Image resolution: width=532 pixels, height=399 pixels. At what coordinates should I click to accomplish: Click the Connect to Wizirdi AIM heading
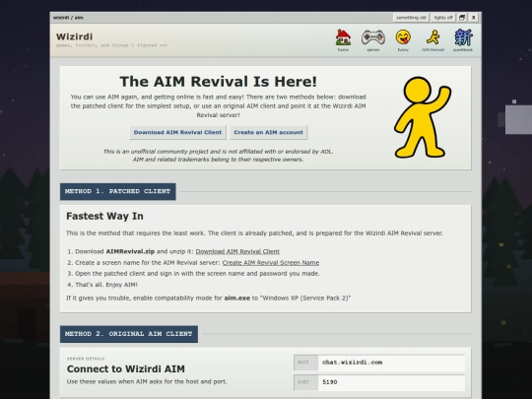[x=126, y=368]
